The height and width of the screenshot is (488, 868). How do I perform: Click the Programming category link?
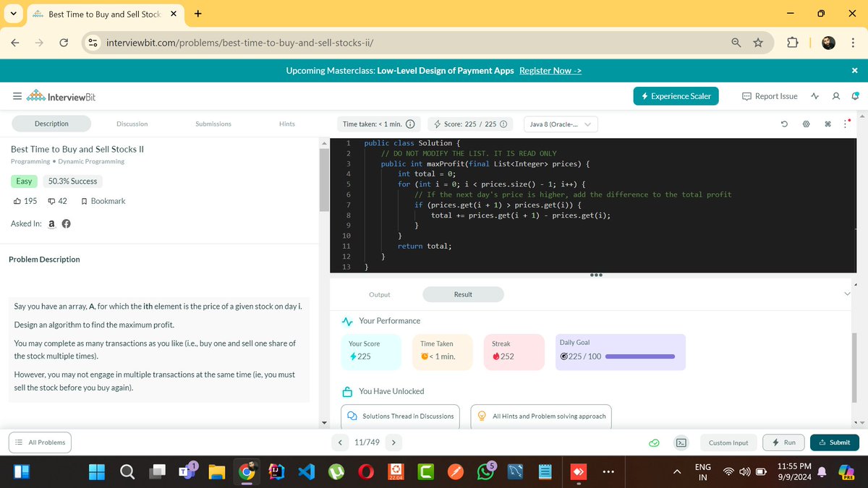click(x=30, y=161)
